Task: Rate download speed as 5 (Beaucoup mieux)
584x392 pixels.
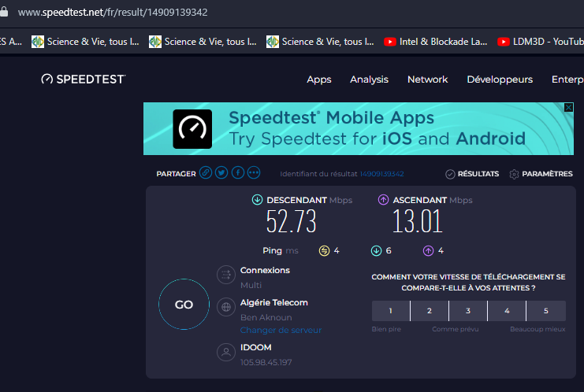Action: pyautogui.click(x=546, y=311)
